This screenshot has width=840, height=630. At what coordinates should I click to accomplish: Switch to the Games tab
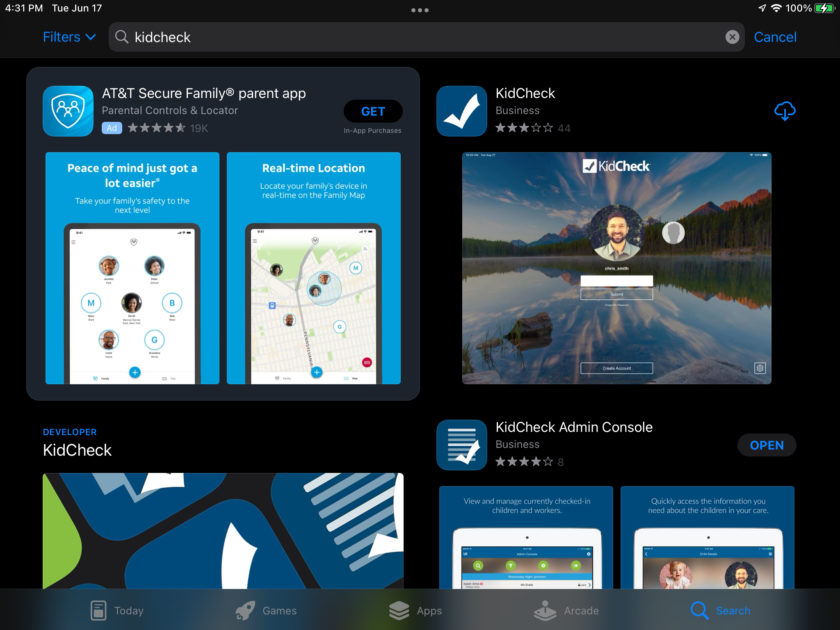[x=266, y=610]
